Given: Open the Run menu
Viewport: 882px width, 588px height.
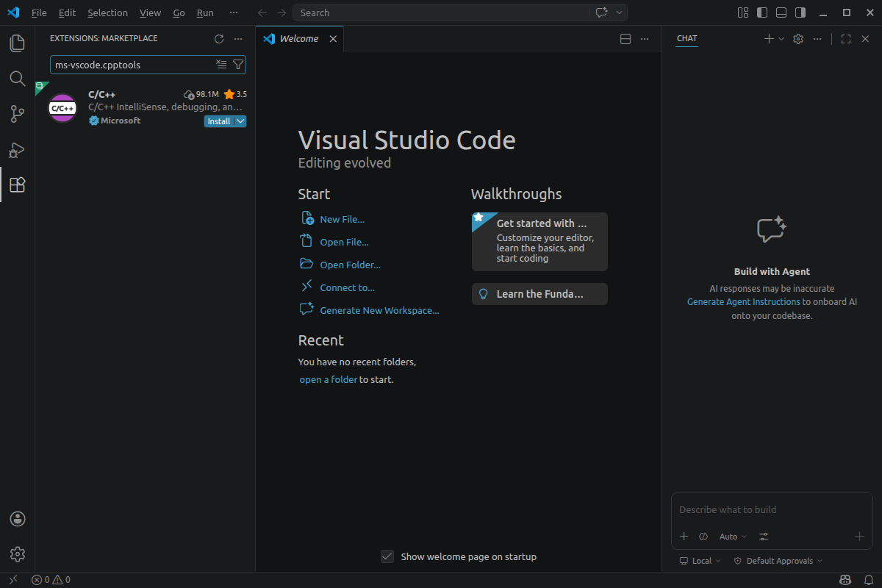Looking at the screenshot, I should click(x=205, y=12).
